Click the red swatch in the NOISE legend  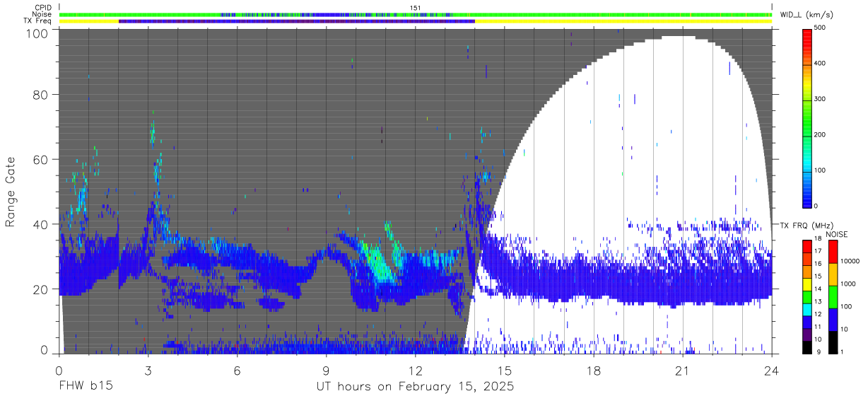(833, 251)
